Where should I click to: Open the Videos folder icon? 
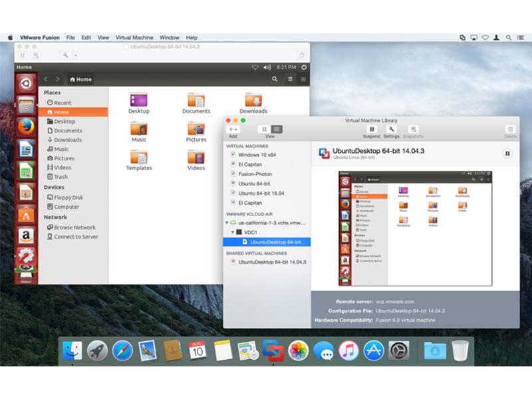(x=196, y=160)
